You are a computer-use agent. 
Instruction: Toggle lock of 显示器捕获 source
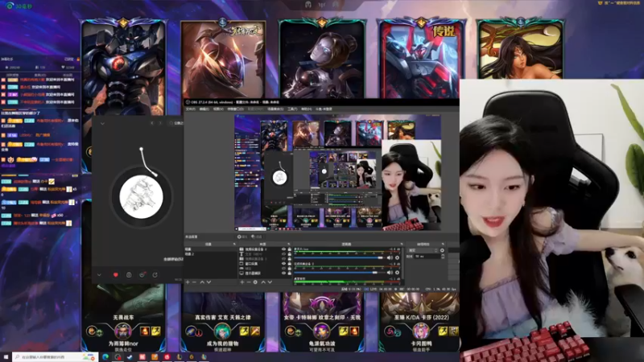290,273
